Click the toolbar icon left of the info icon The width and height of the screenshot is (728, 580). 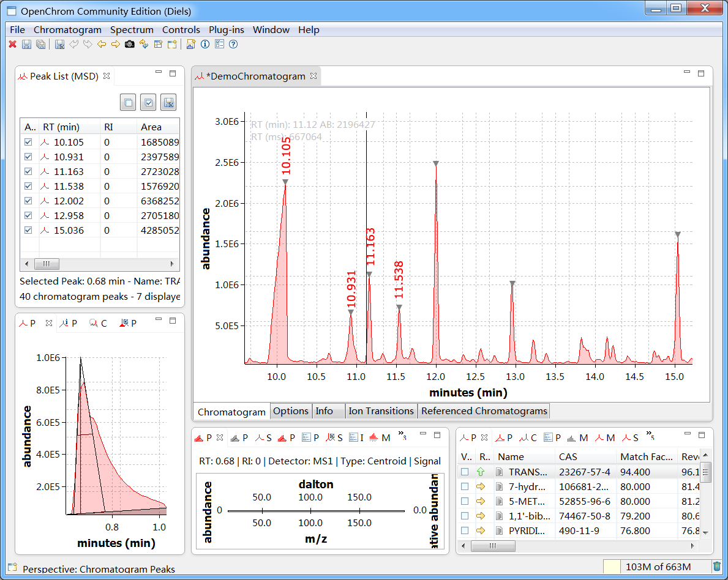(191, 44)
